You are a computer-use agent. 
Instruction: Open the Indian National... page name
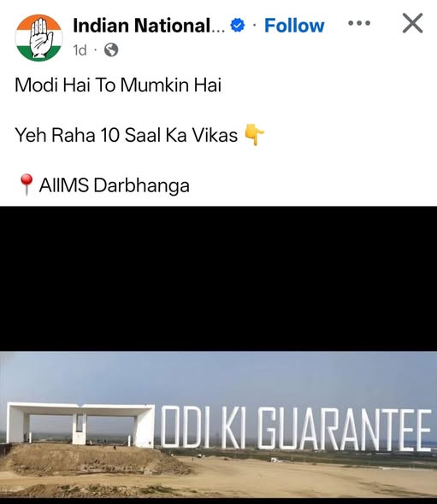pyautogui.click(x=149, y=26)
